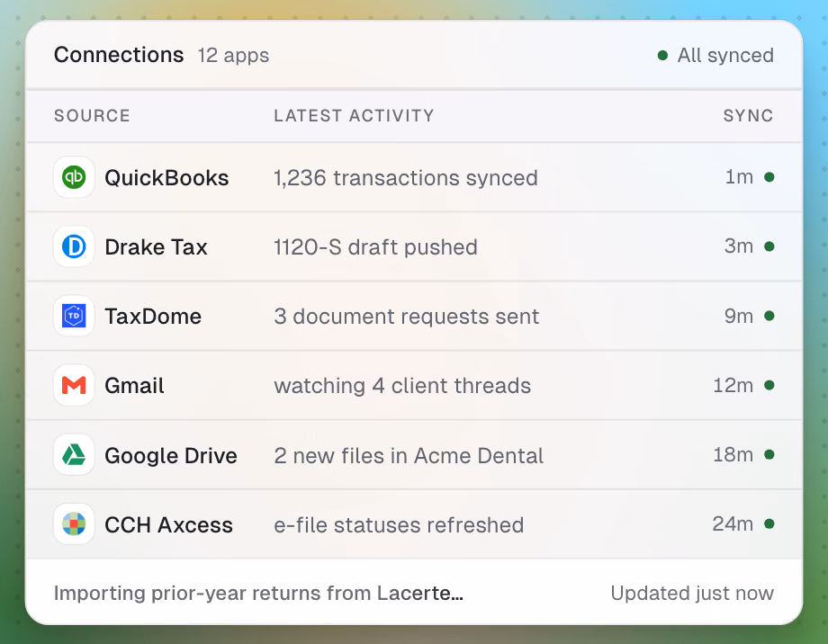Click the CCH Axcess row sync status dot

769,524
